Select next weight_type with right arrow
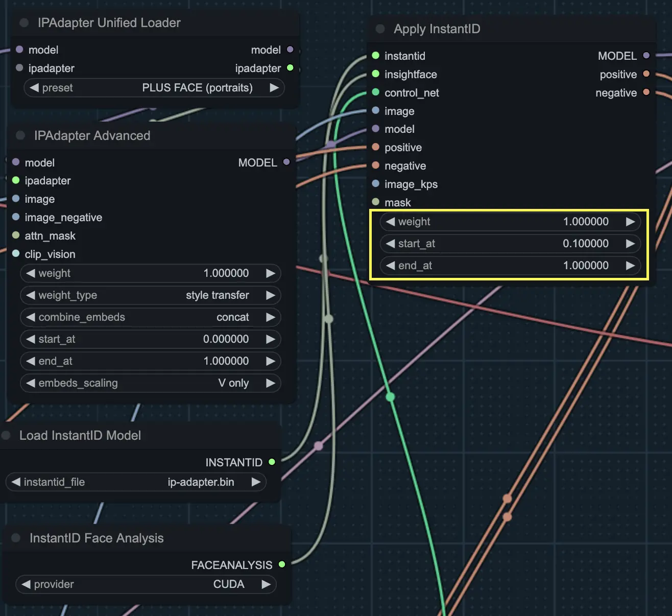This screenshot has width=672, height=616. click(x=271, y=295)
